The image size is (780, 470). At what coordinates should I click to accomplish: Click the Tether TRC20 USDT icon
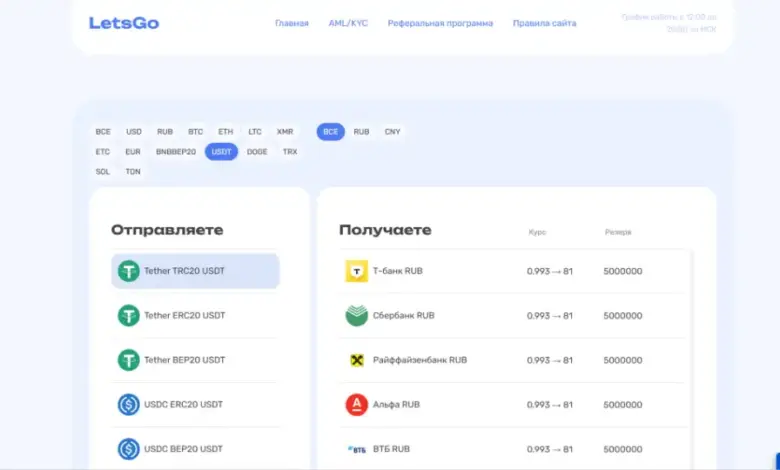tap(129, 271)
